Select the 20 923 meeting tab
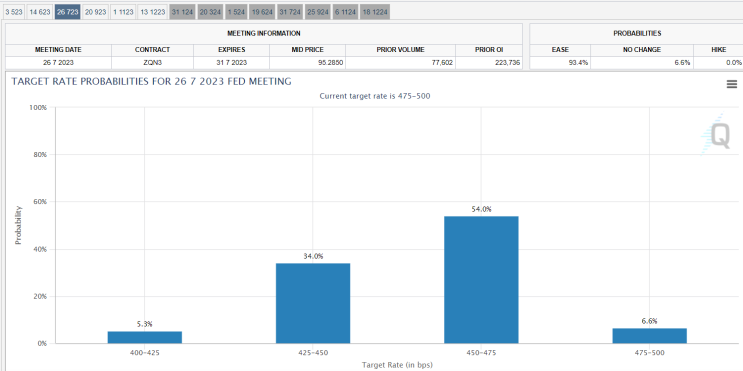 pos(95,12)
